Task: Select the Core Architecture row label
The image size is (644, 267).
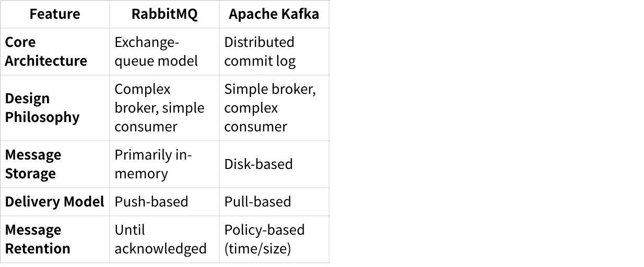Action: [x=46, y=52]
